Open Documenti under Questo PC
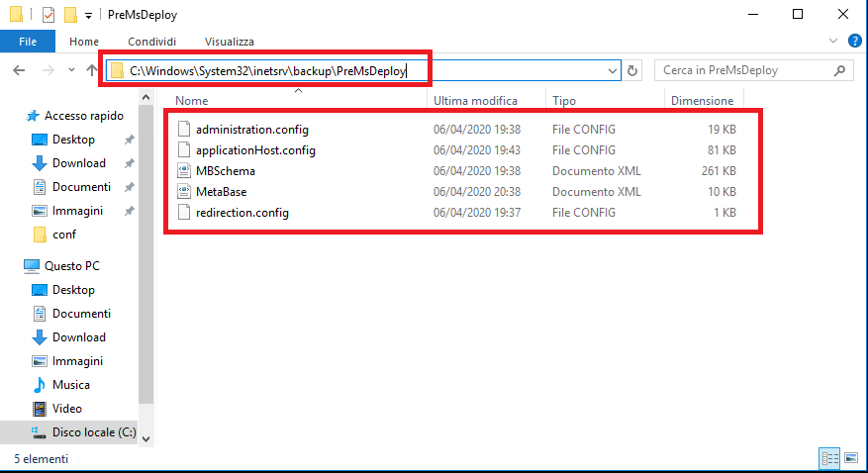 81,314
